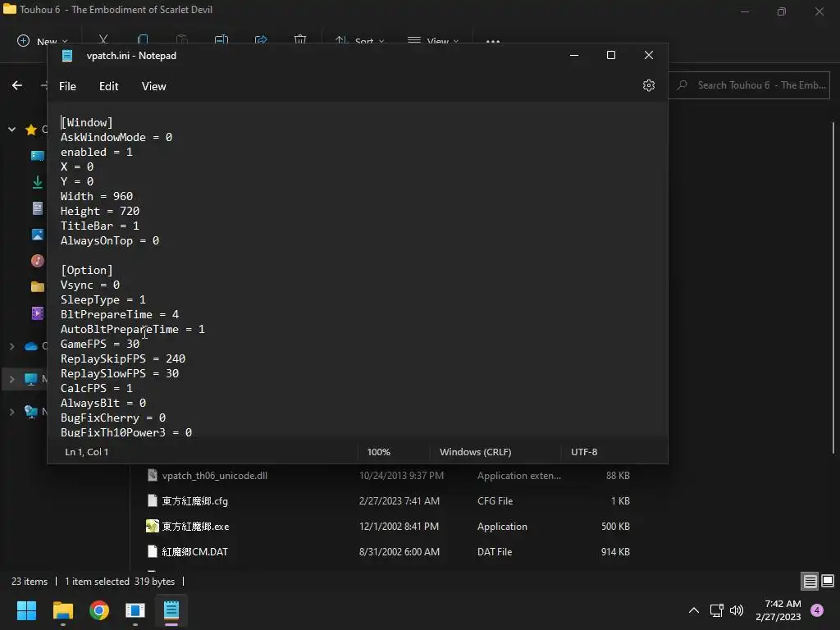Screen dimensions: 840x630
Task: Click the Vsync = 0 line
Action: coord(90,285)
